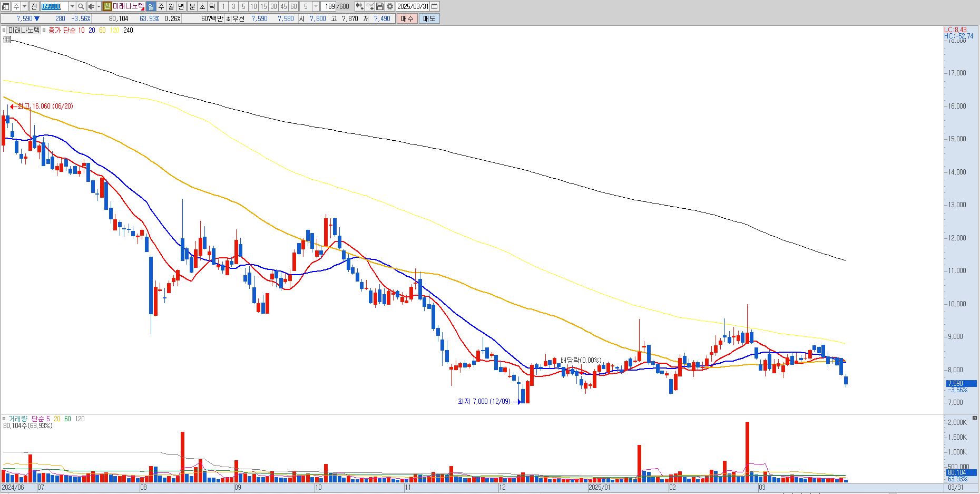Click the 미래나노텍 chart legend label
The width and height of the screenshot is (980, 494).
click(x=24, y=31)
